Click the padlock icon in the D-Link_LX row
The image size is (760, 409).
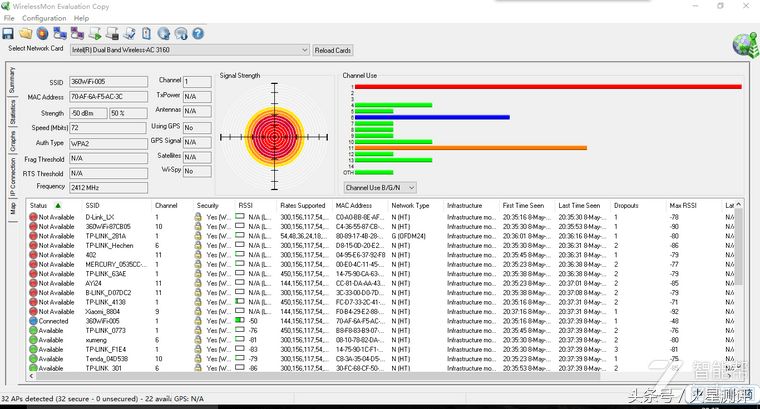tap(198, 216)
